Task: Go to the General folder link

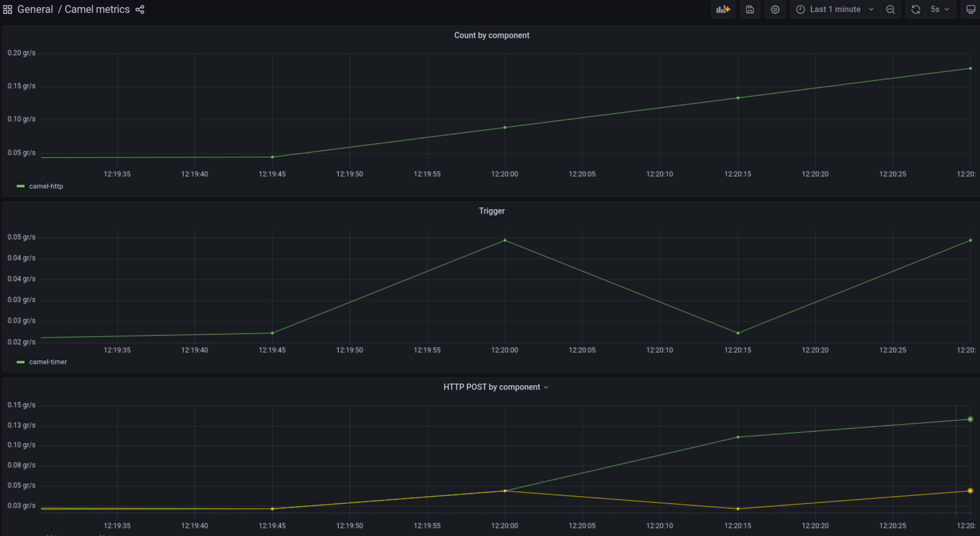Action: click(35, 10)
